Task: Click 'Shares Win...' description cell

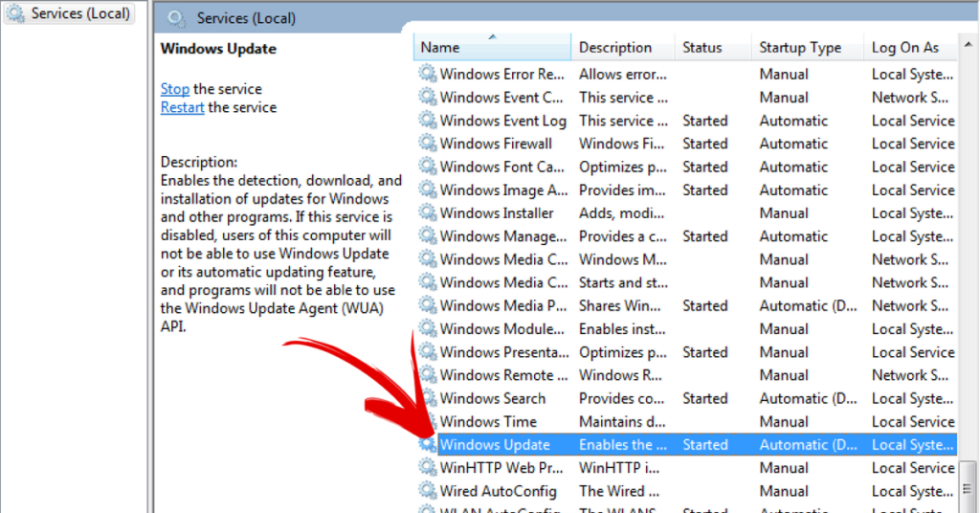Action: (619, 305)
